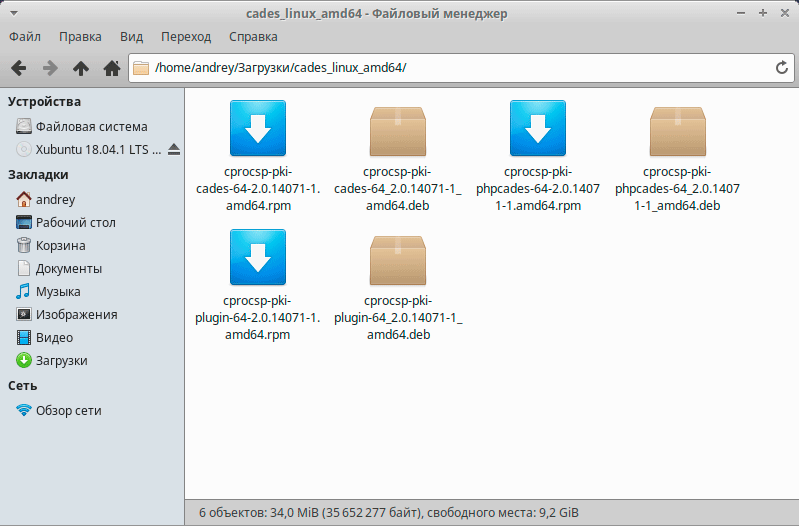Open the Переход menu
Image resolution: width=799 pixels, height=526 pixels.
tap(186, 37)
